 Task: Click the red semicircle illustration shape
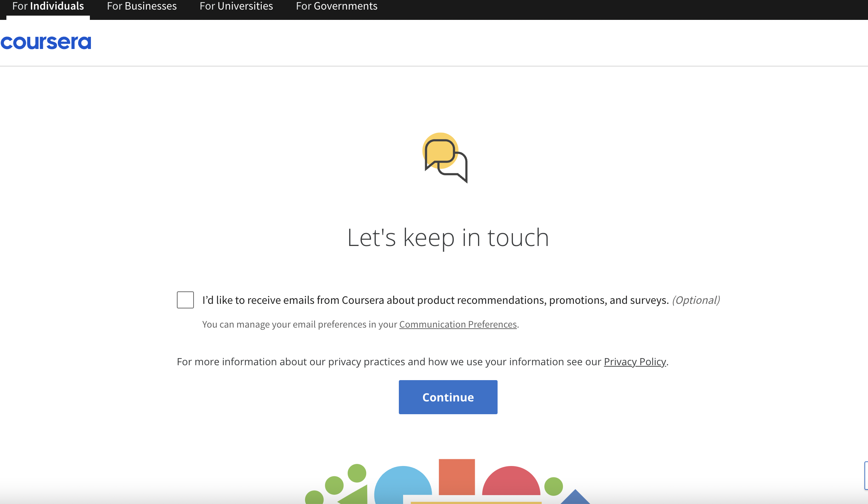pos(511,482)
